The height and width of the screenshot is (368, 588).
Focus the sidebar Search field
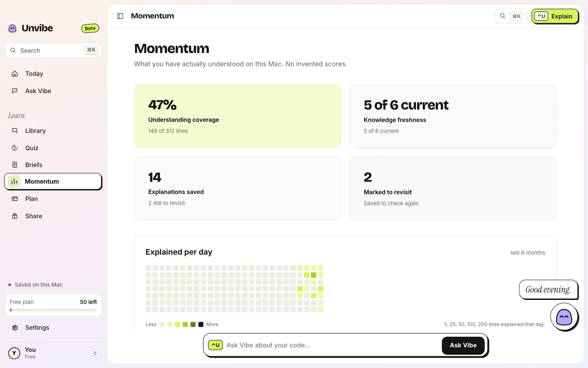pos(53,50)
